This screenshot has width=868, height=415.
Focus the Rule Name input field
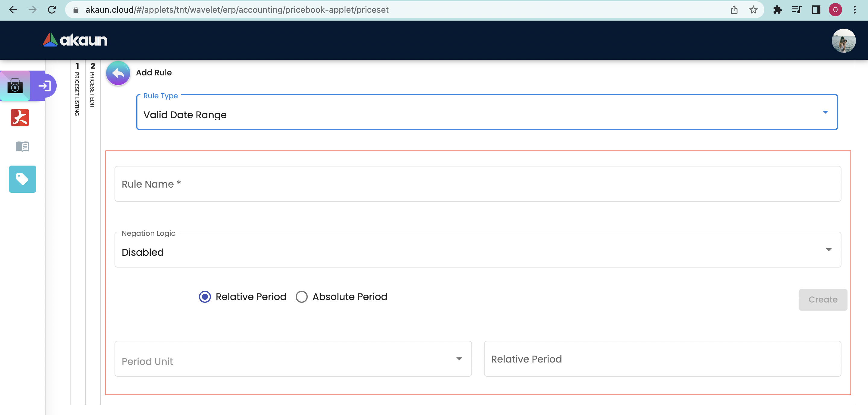coord(477,184)
